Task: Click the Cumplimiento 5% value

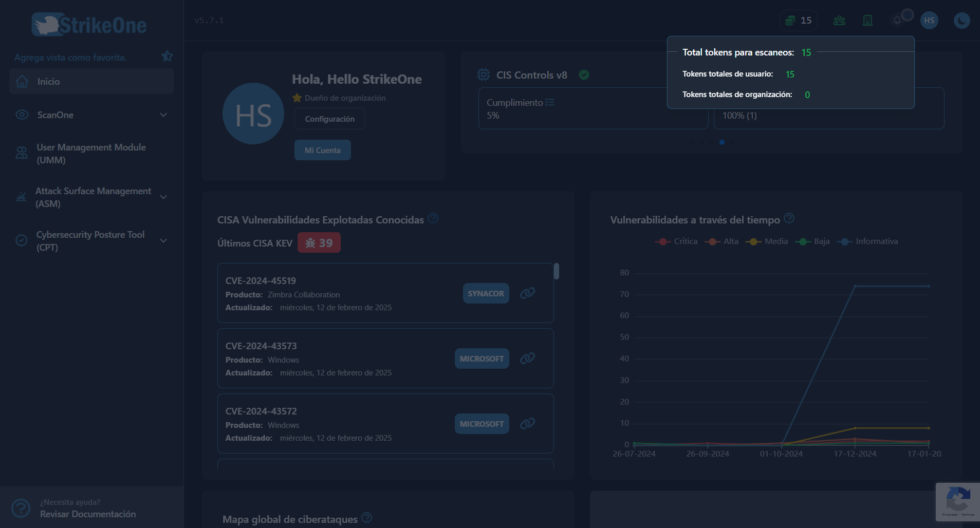Action: tap(493, 116)
